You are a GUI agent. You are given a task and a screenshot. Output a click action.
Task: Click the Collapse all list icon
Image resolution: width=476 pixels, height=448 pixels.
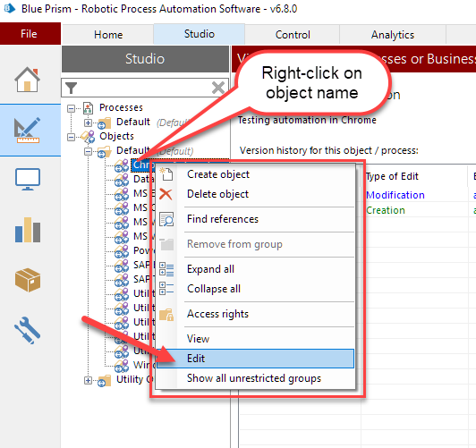click(166, 289)
